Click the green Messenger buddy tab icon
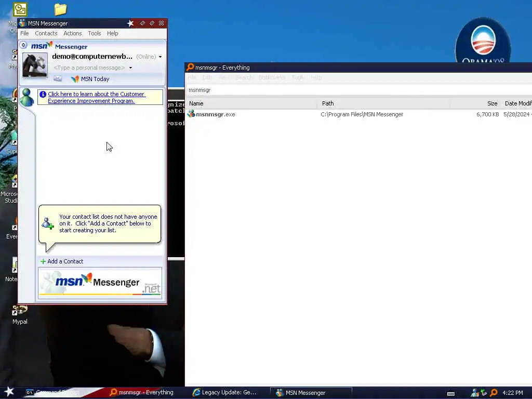Image resolution: width=532 pixels, height=399 pixels. [x=27, y=97]
